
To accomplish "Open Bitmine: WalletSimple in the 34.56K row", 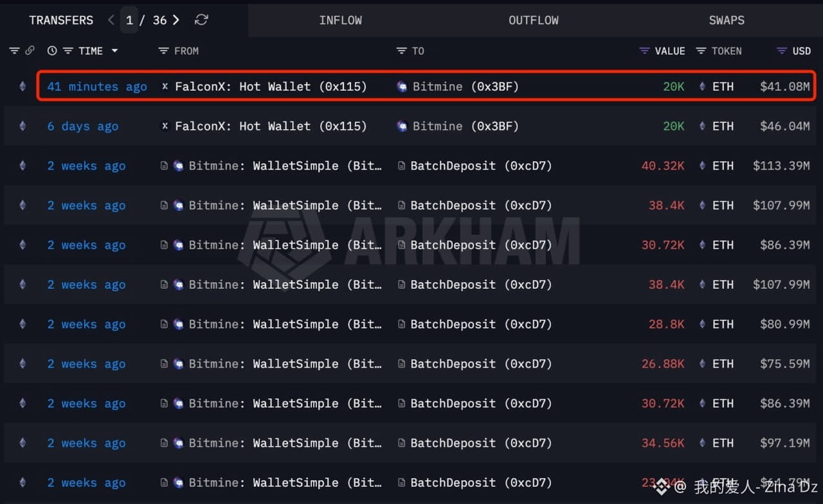I will coord(285,443).
